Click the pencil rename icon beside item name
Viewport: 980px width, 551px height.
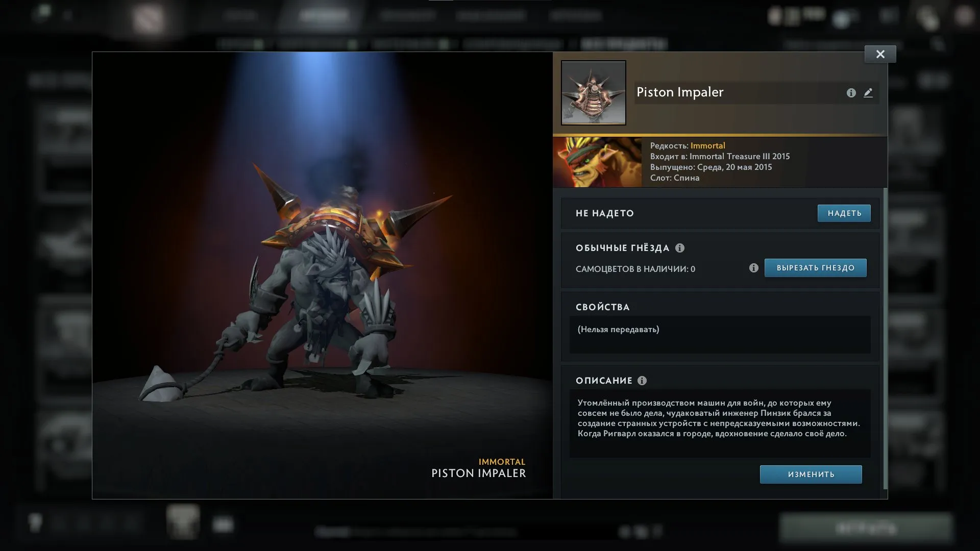coord(868,93)
